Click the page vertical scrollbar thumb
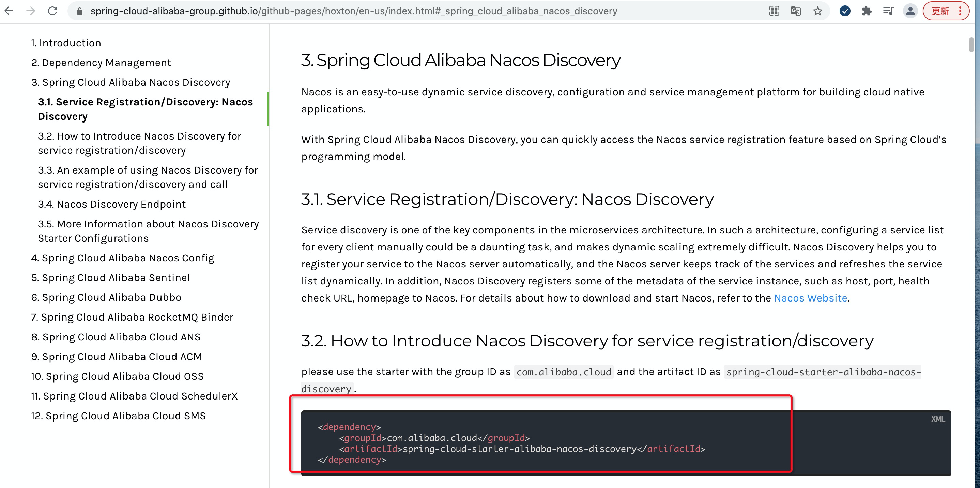Viewport: 980px width, 488px height. (971, 45)
